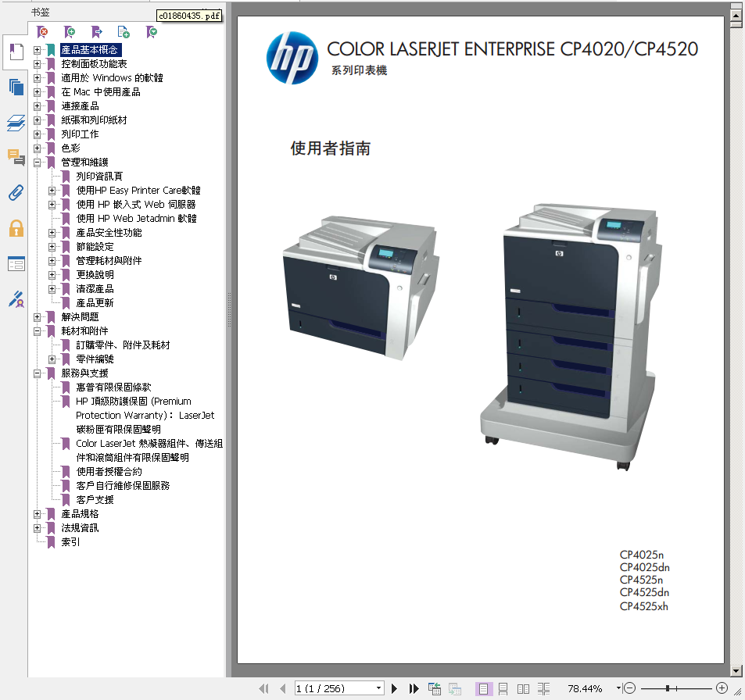This screenshot has width=745, height=700.
Task: Jump to the last page
Action: [414, 688]
